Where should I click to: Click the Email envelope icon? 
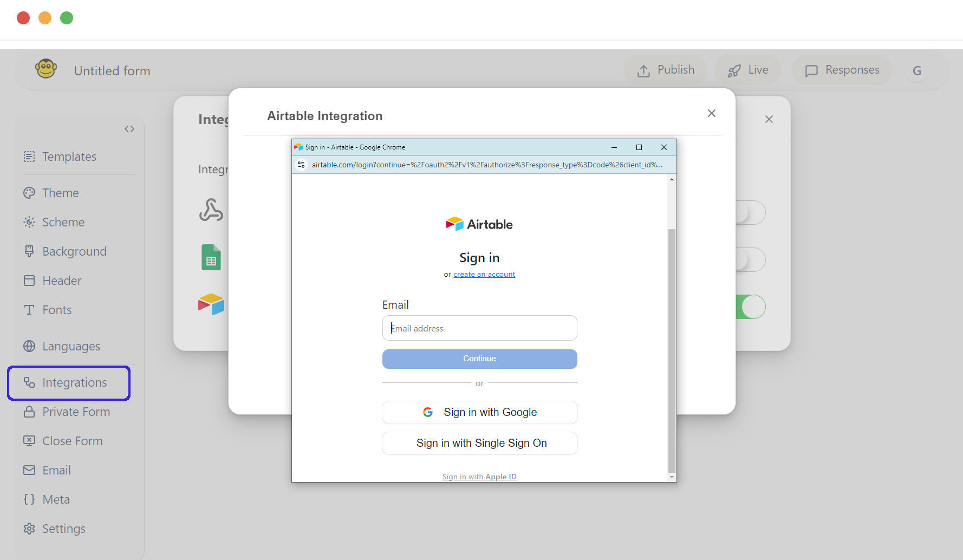(29, 470)
